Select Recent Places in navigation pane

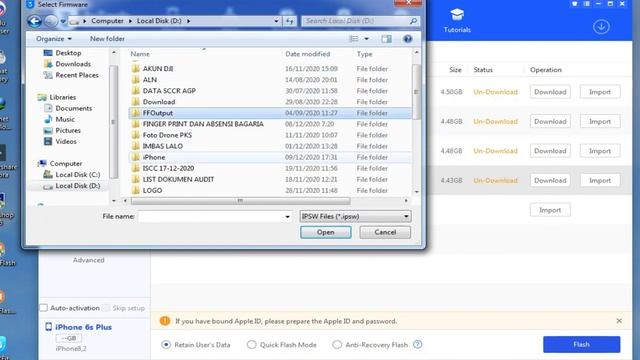71,75
